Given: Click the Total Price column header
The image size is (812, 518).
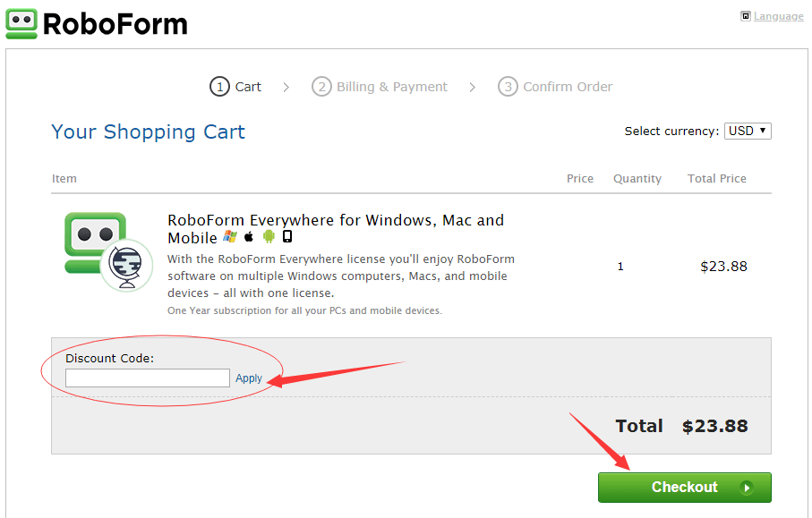Looking at the screenshot, I should click(716, 178).
